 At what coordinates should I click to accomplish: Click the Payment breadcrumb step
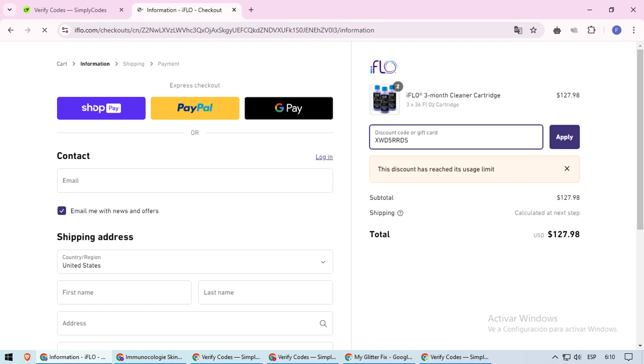168,64
